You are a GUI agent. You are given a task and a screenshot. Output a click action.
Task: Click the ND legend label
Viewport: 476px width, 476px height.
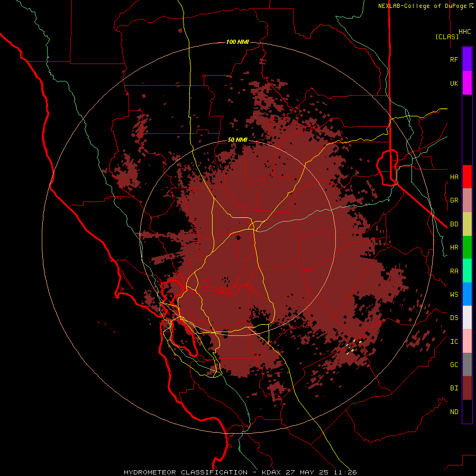coord(454,411)
